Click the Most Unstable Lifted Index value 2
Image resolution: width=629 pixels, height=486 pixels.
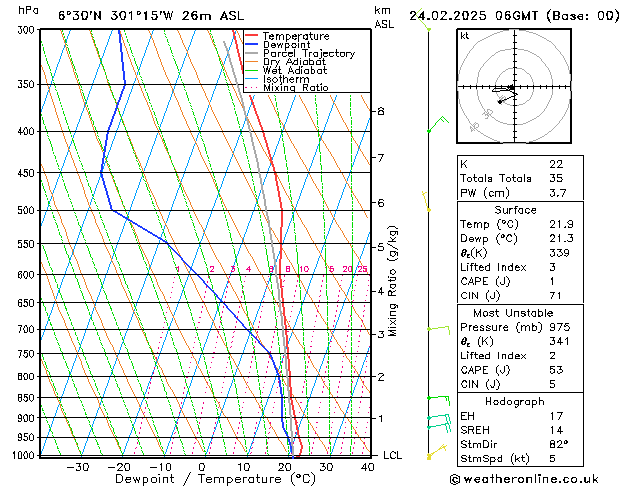point(552,356)
